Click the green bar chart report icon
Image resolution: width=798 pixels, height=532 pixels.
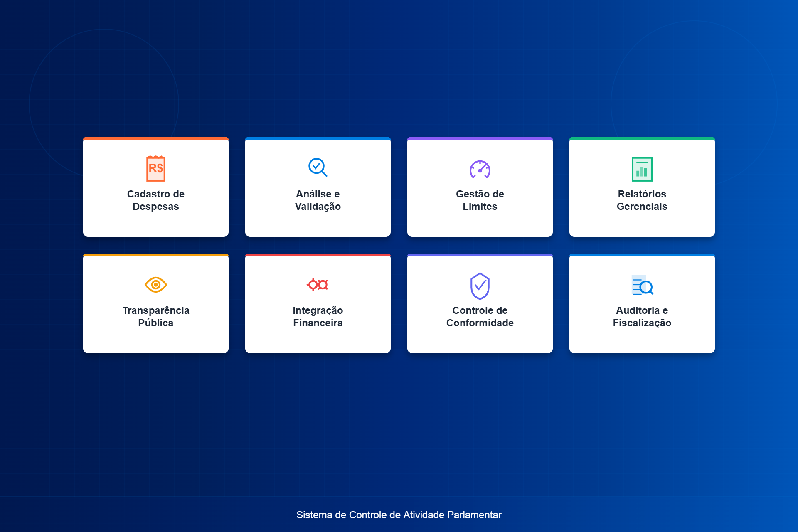pos(642,169)
